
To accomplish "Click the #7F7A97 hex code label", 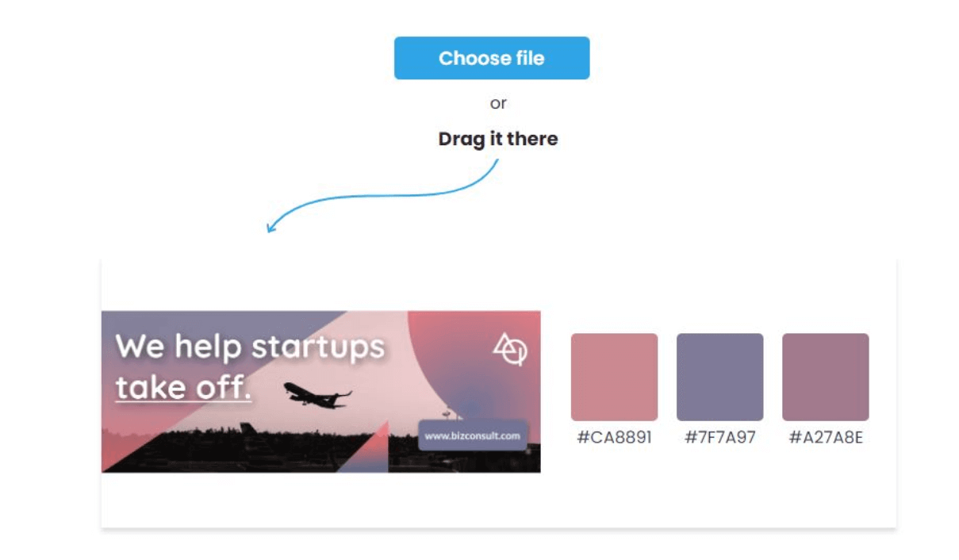I will 719,435.
